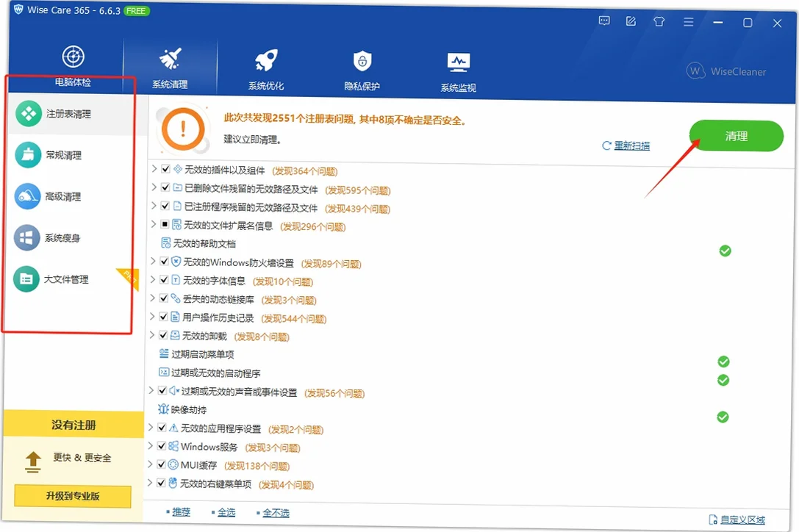
Task: Click the 无效的右键菜单项 mouse icon
Action: point(173,483)
